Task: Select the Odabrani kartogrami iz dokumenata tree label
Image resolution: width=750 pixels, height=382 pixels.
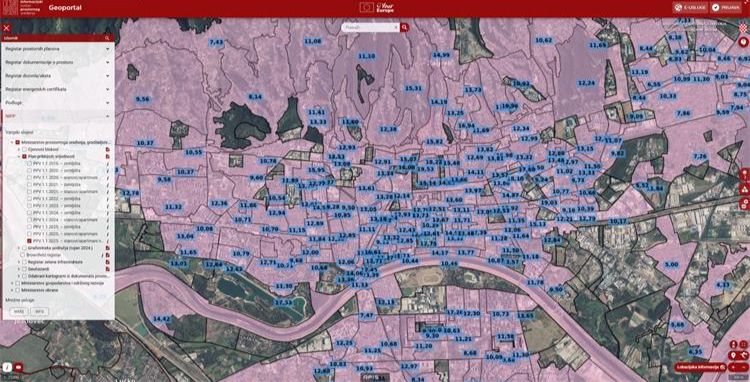Action: pos(68,275)
